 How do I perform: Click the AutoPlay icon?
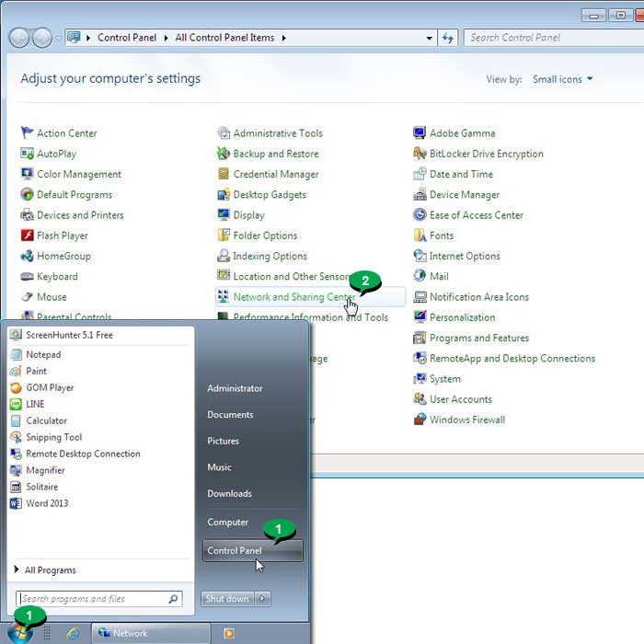pyautogui.click(x=27, y=154)
